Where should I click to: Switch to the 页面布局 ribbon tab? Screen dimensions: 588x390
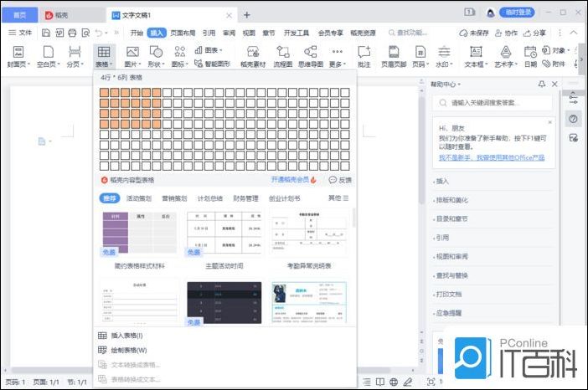pyautogui.click(x=183, y=33)
